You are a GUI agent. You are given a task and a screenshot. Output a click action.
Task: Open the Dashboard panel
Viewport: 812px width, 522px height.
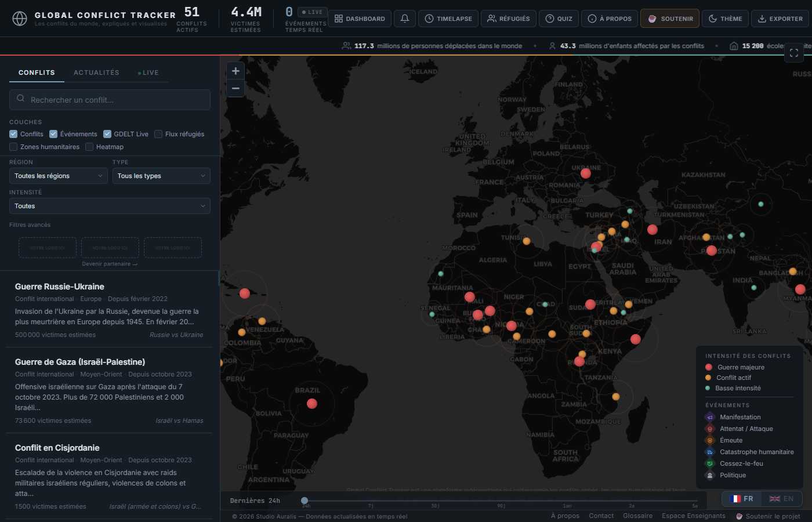click(x=359, y=18)
